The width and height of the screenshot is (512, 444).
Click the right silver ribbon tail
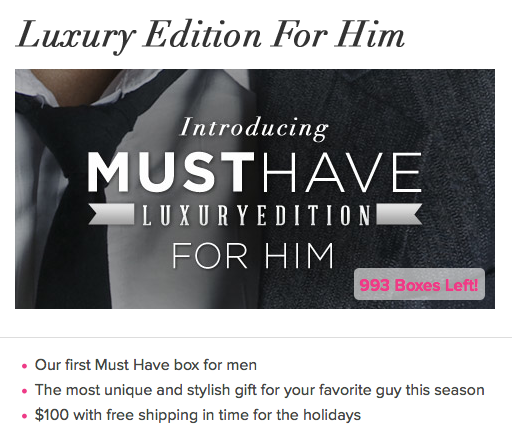point(399,214)
